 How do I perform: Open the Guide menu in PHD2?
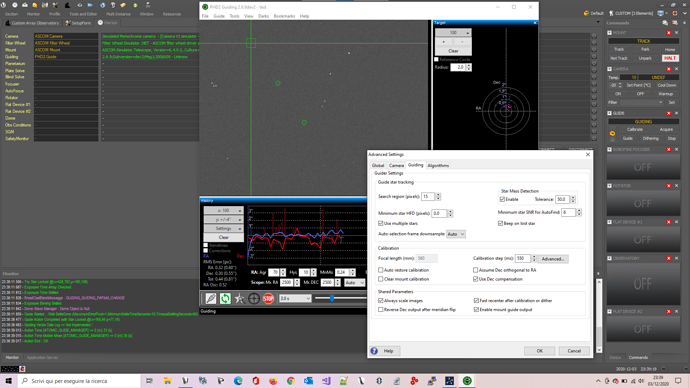219,16
